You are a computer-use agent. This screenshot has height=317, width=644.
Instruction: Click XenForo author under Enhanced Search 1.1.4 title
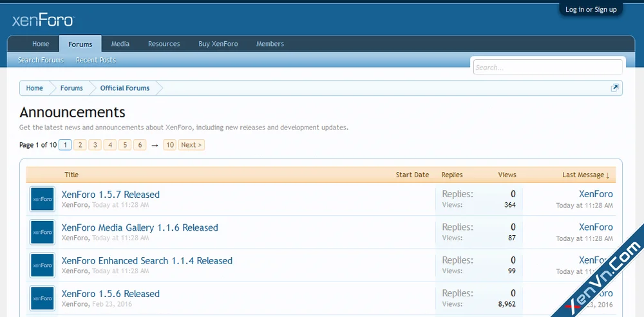pos(75,271)
